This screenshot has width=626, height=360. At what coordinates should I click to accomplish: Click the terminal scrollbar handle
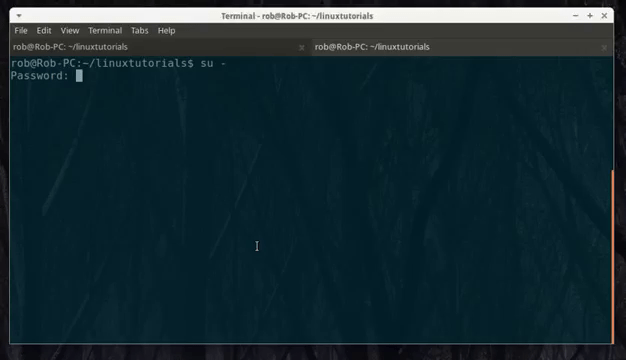click(612, 256)
